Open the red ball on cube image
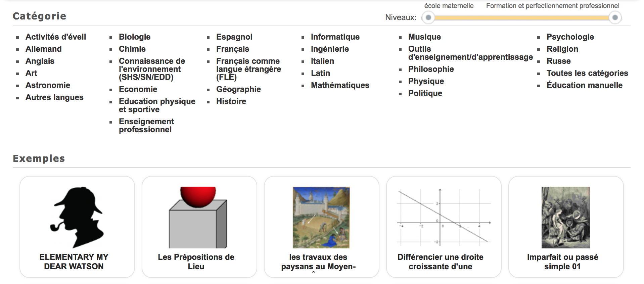 tap(198, 217)
